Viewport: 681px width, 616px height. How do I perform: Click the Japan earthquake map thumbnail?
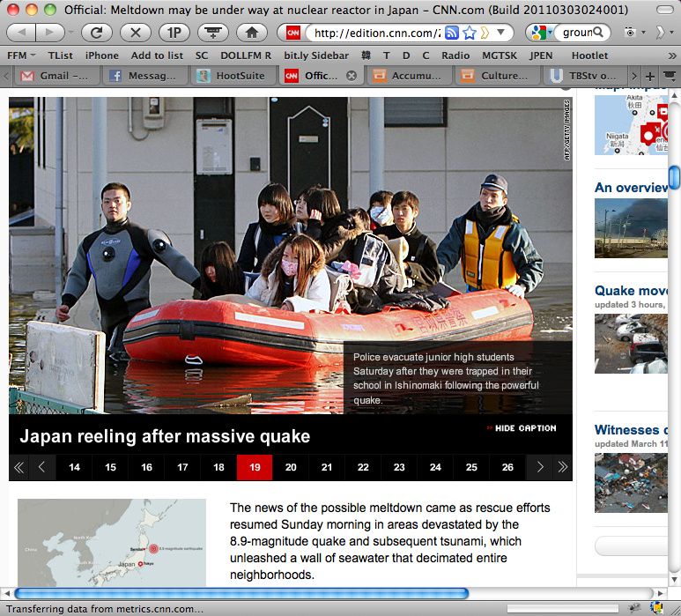112,542
